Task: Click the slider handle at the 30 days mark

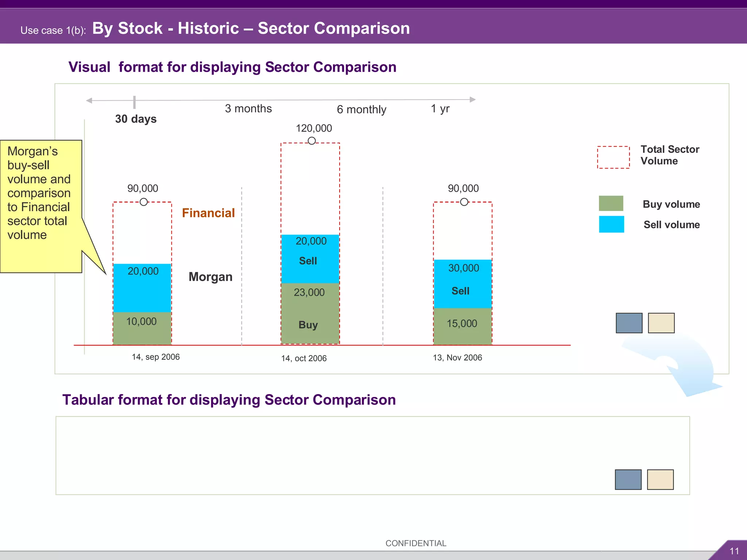Action: (135, 102)
